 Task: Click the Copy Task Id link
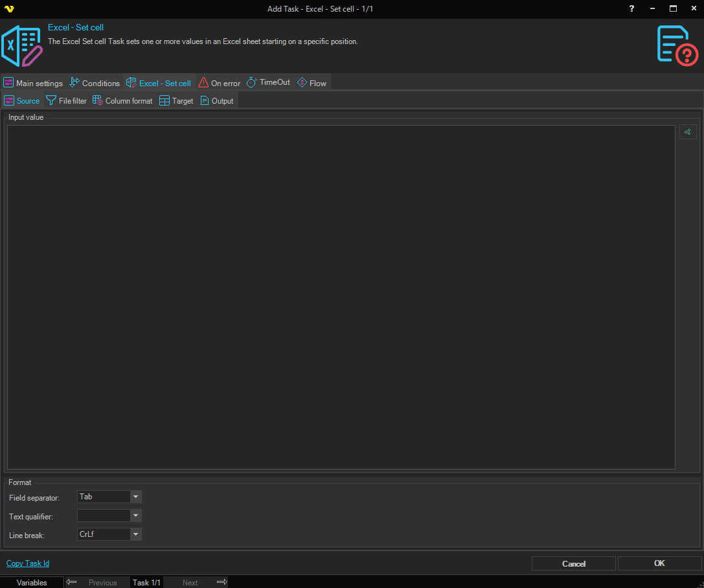[x=28, y=563]
